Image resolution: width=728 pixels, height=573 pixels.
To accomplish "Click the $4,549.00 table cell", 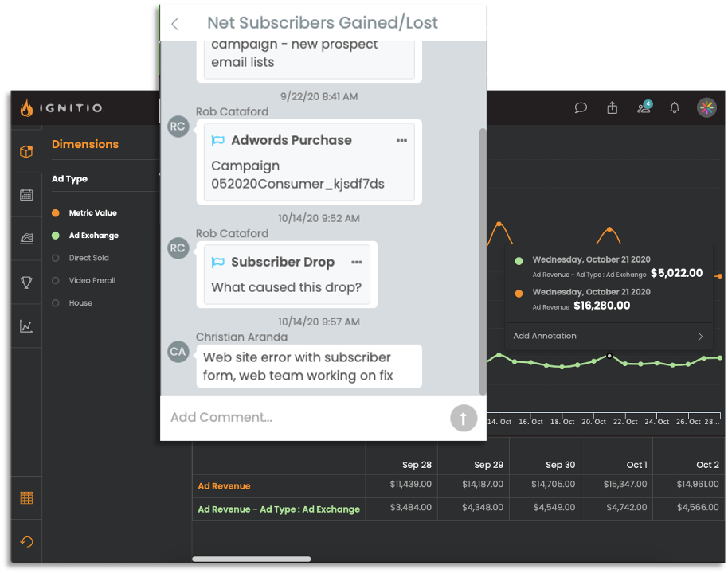I will pos(554,507).
